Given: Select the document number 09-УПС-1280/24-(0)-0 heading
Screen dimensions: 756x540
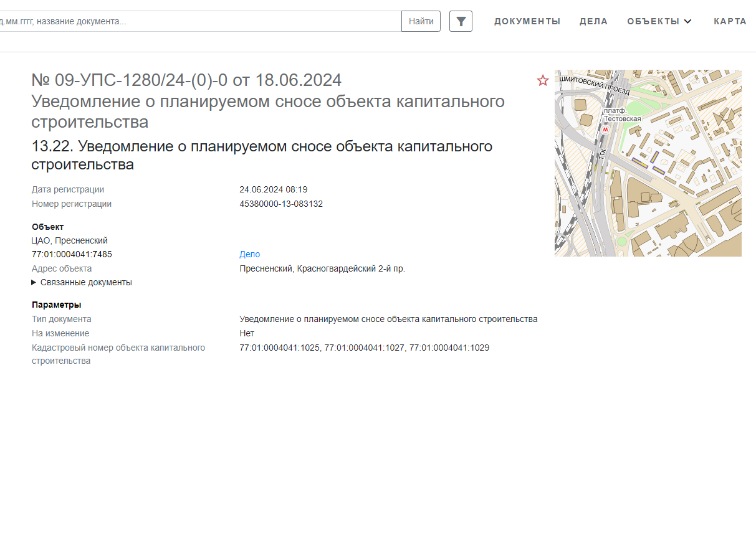Looking at the screenshot, I should pos(186,80).
